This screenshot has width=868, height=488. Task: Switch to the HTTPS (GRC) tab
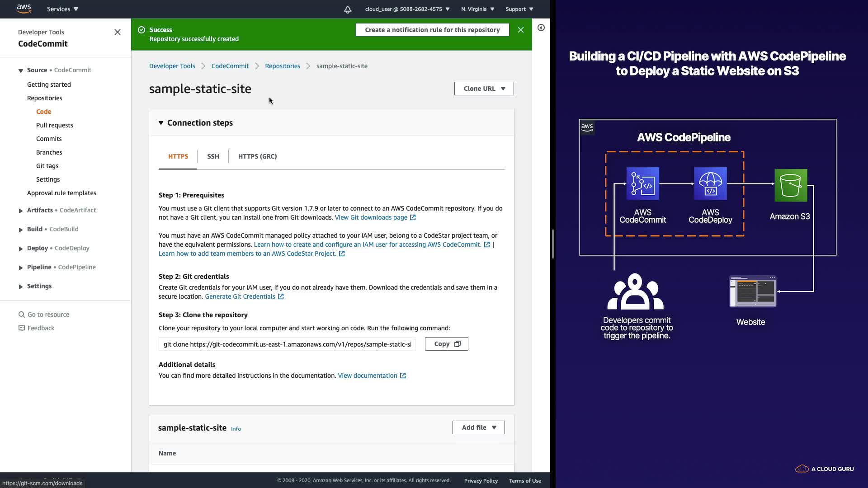(x=257, y=156)
